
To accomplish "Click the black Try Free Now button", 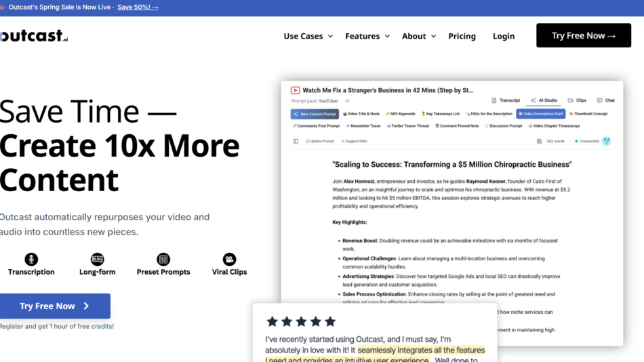I will coord(583,35).
